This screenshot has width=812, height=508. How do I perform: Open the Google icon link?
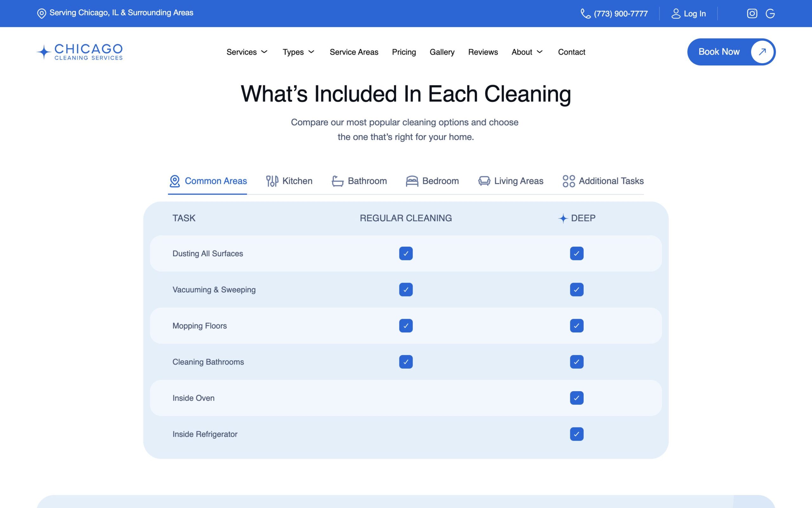(770, 13)
